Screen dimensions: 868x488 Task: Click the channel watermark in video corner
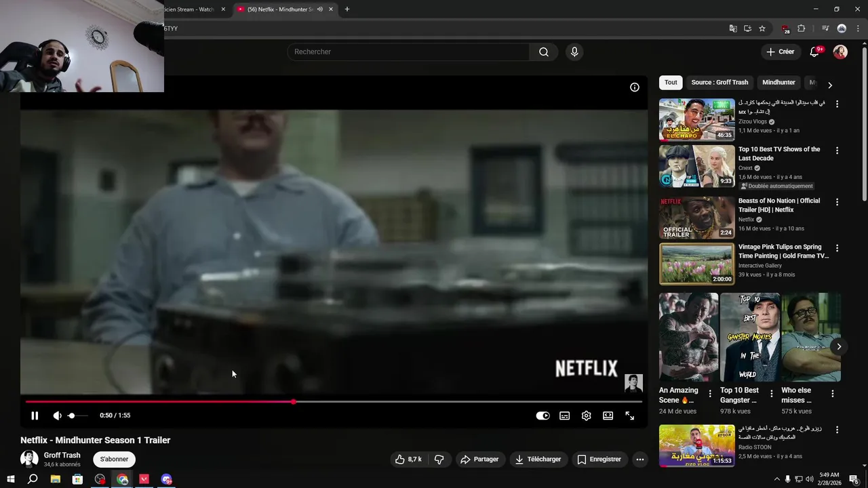coord(633,383)
